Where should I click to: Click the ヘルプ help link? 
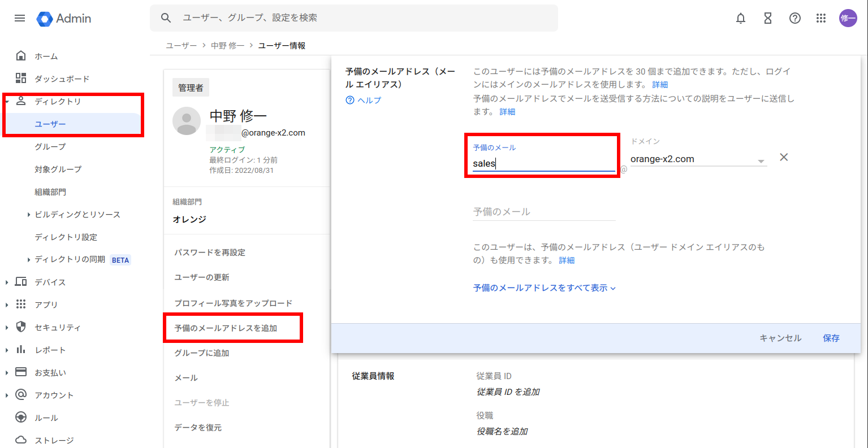[x=364, y=100]
